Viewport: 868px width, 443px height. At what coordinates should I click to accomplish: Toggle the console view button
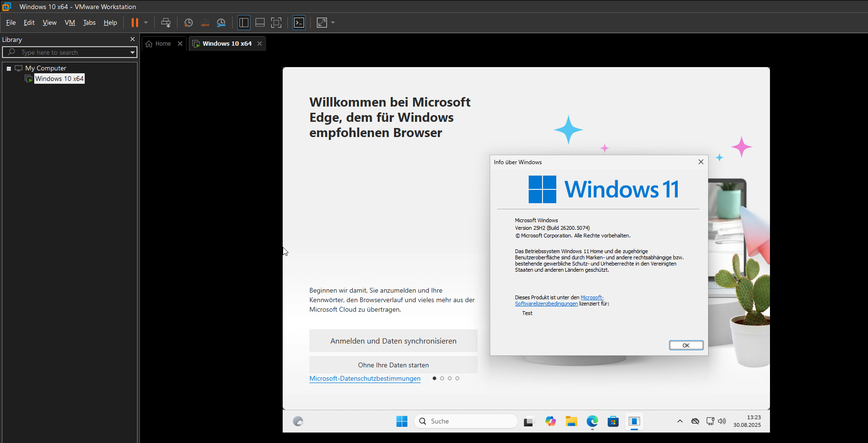click(299, 23)
